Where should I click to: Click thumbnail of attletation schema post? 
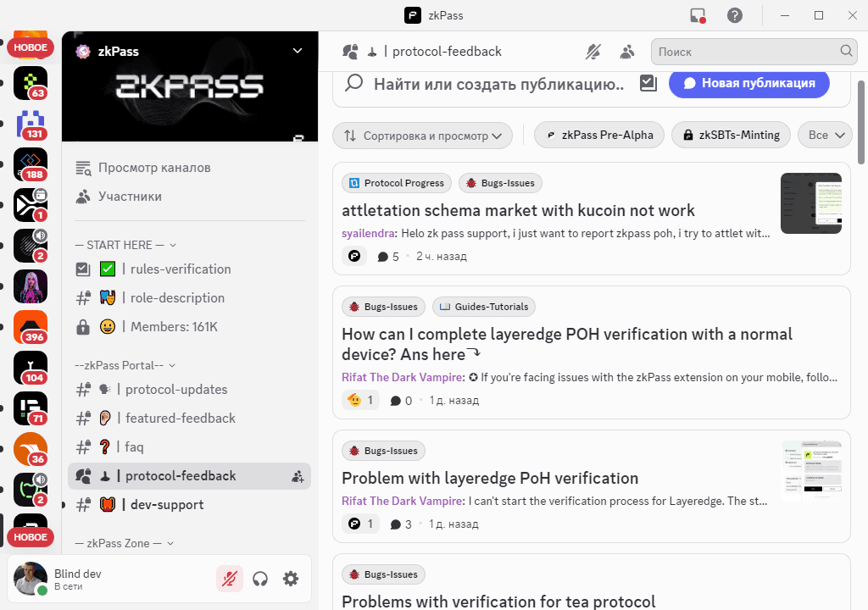tap(811, 203)
